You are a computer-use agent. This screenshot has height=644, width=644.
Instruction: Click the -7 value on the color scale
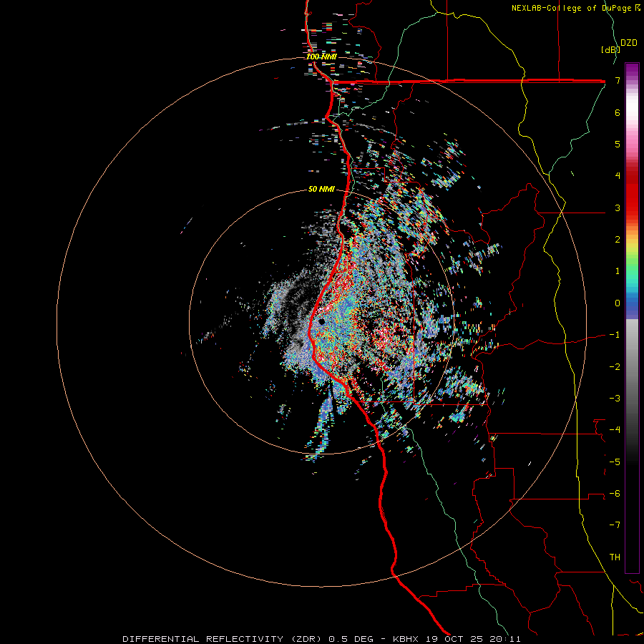(615, 525)
